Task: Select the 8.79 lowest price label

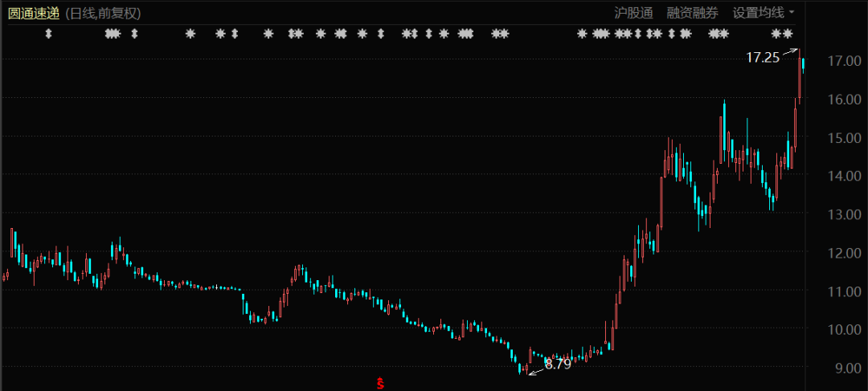Action: point(558,364)
